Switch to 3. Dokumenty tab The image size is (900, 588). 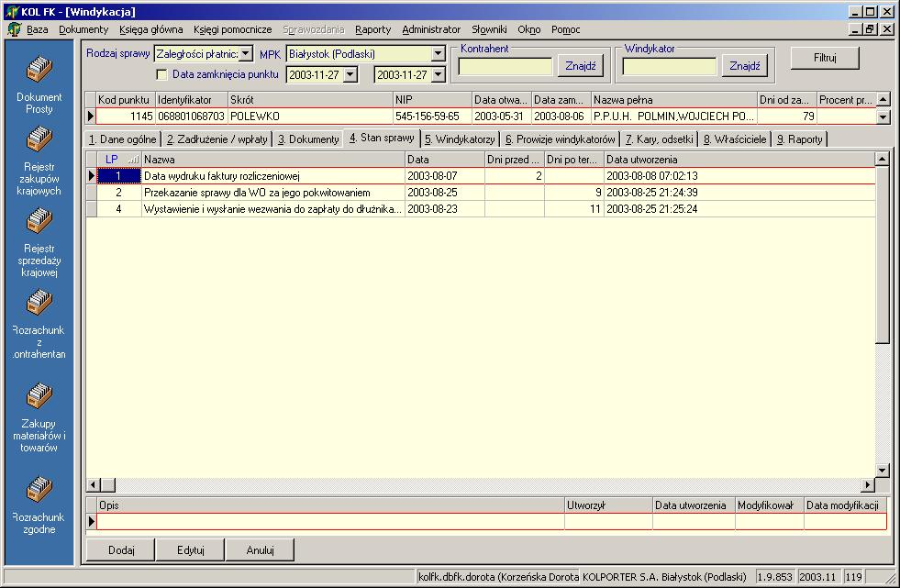(308, 139)
